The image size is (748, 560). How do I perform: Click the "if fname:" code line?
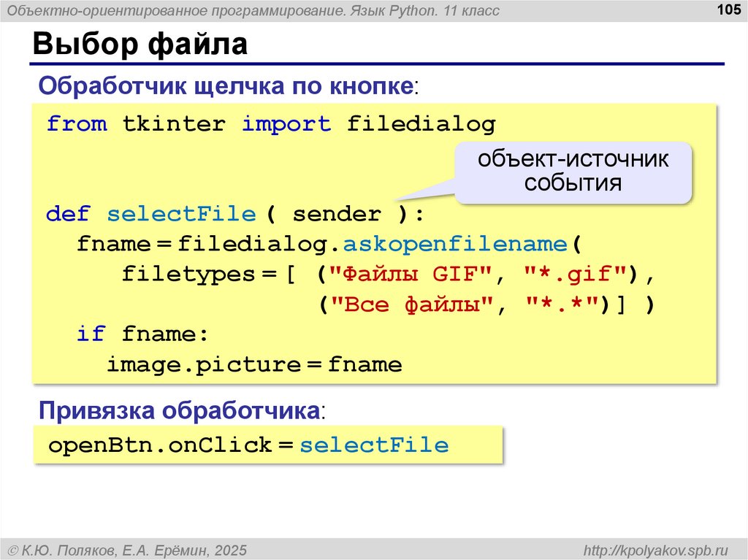[142, 334]
